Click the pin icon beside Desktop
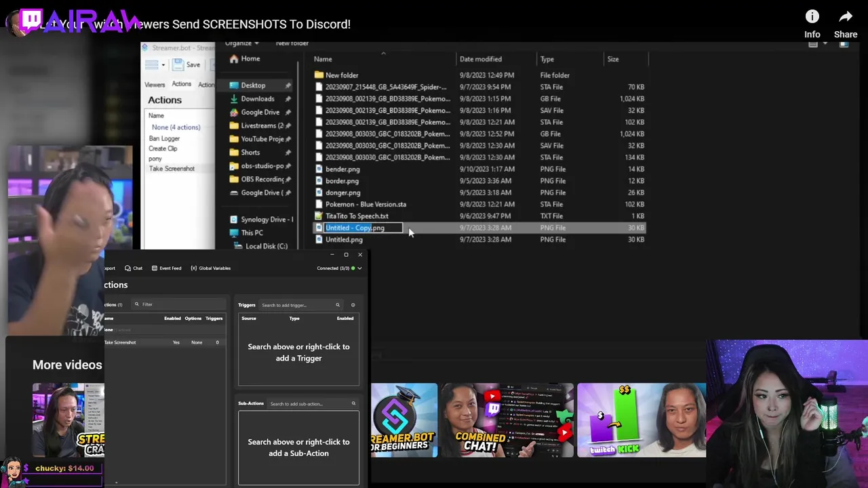The width and height of the screenshot is (868, 488). click(288, 85)
